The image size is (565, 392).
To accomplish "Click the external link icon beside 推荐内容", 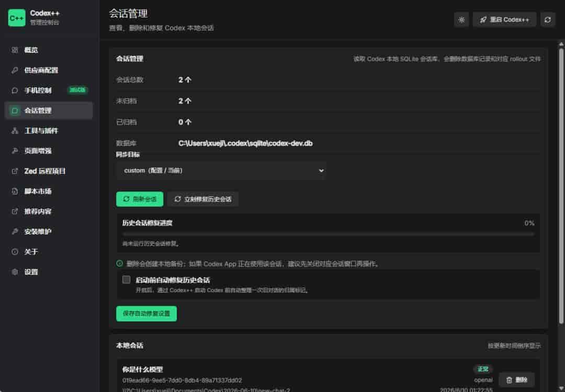I will (x=15, y=211).
